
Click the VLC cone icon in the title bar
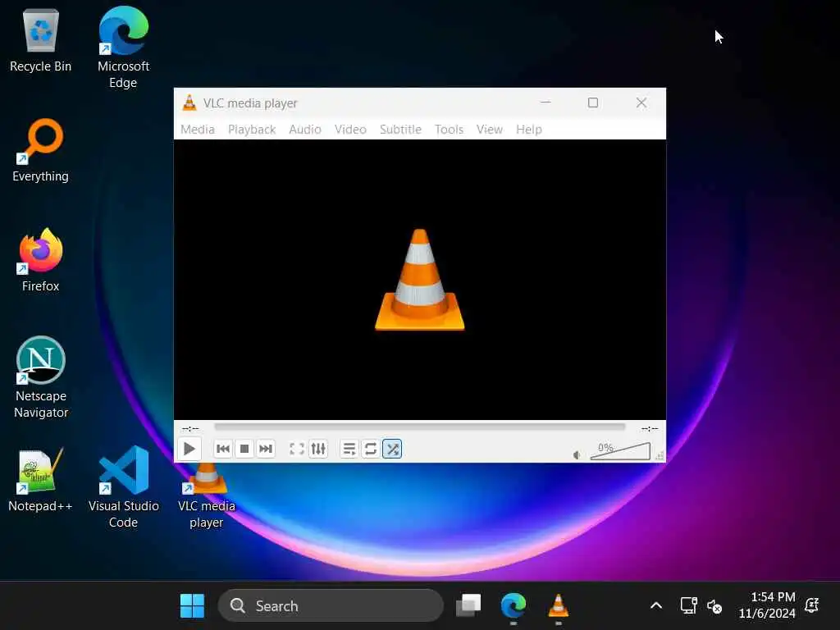[189, 103]
